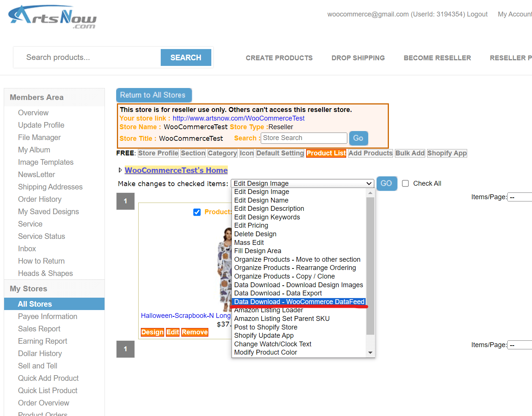Choose 'Edit Design Keywords' option
The width and height of the screenshot is (532, 416).
267,217
